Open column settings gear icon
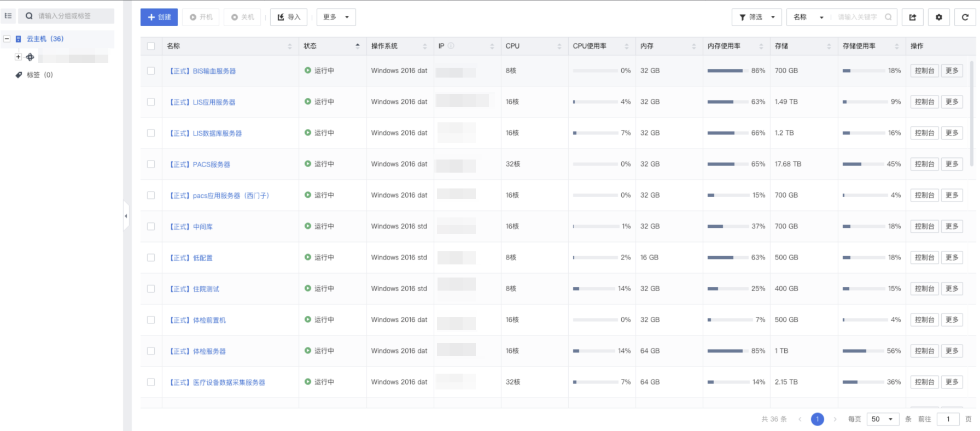This screenshot has width=980, height=431. pos(939,17)
